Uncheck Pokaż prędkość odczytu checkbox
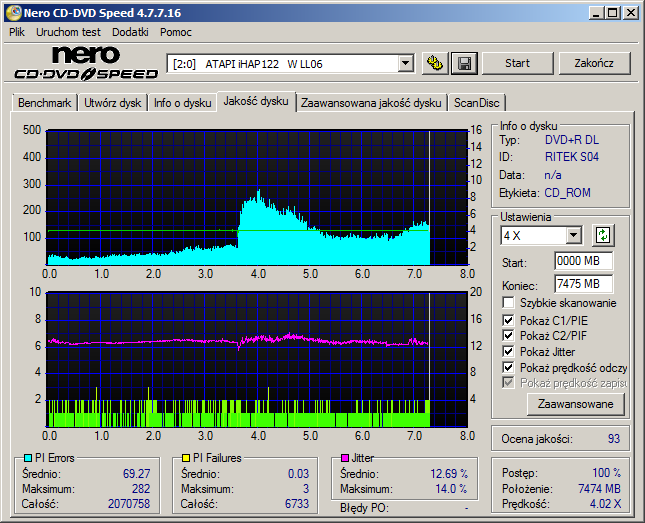The width and height of the screenshot is (645, 523). pos(508,367)
